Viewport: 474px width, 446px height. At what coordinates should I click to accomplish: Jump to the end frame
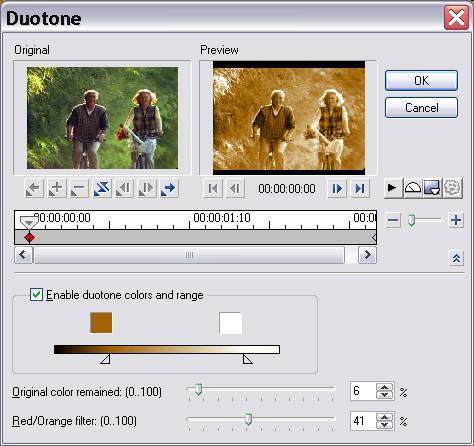click(x=360, y=189)
